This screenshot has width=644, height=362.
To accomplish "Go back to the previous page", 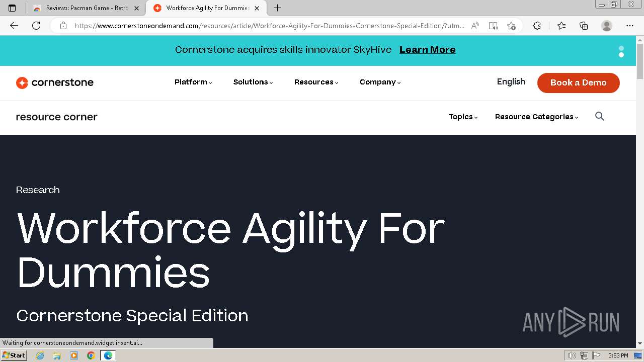I will (14, 26).
